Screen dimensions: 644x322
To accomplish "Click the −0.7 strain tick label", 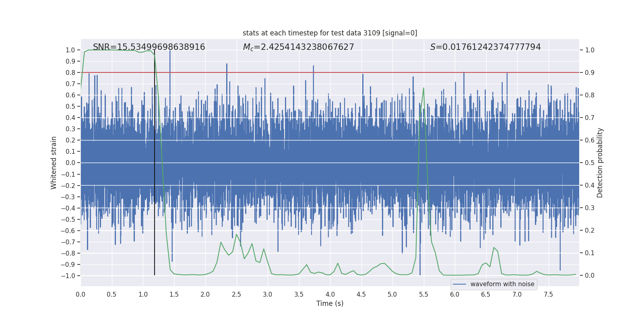I will [x=68, y=242].
